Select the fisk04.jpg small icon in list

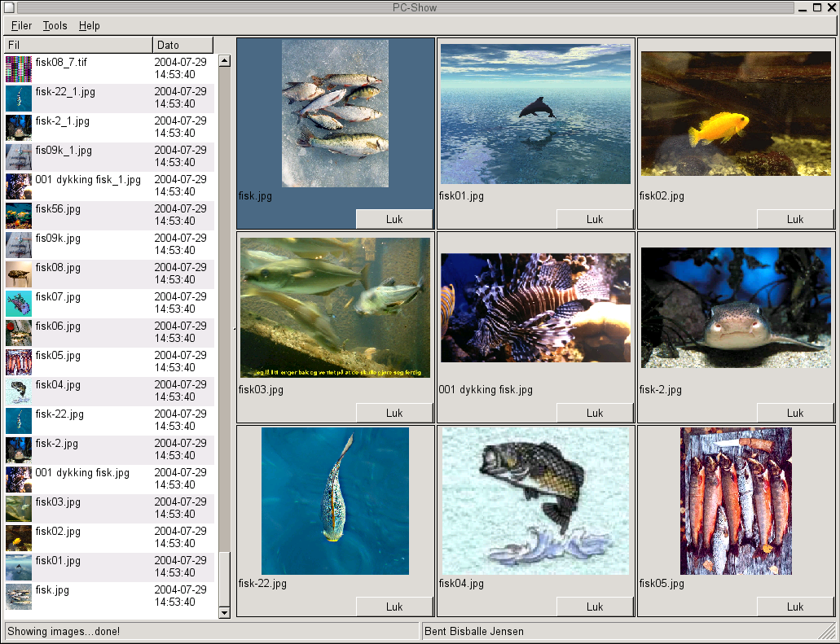(18, 392)
